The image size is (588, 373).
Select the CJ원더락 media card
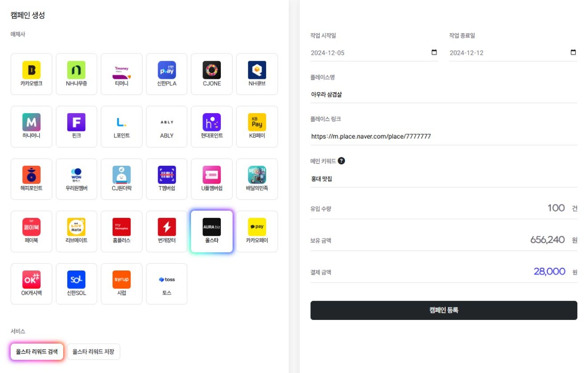point(122,179)
